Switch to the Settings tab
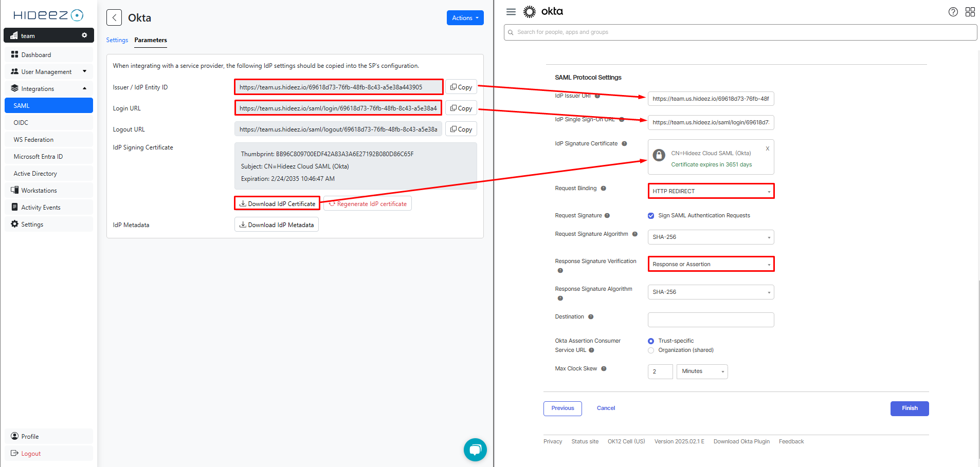This screenshot has height=467, width=980. click(117, 40)
